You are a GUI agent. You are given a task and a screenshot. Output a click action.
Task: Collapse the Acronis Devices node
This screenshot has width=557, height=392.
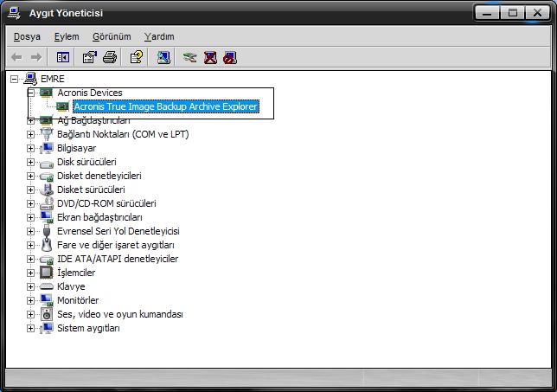click(30, 93)
